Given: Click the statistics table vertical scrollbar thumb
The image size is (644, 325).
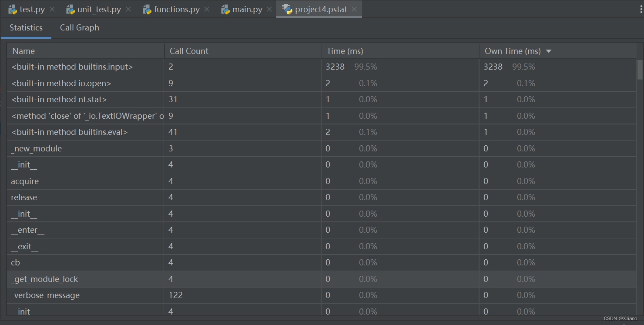Looking at the screenshot, I should click(640, 70).
